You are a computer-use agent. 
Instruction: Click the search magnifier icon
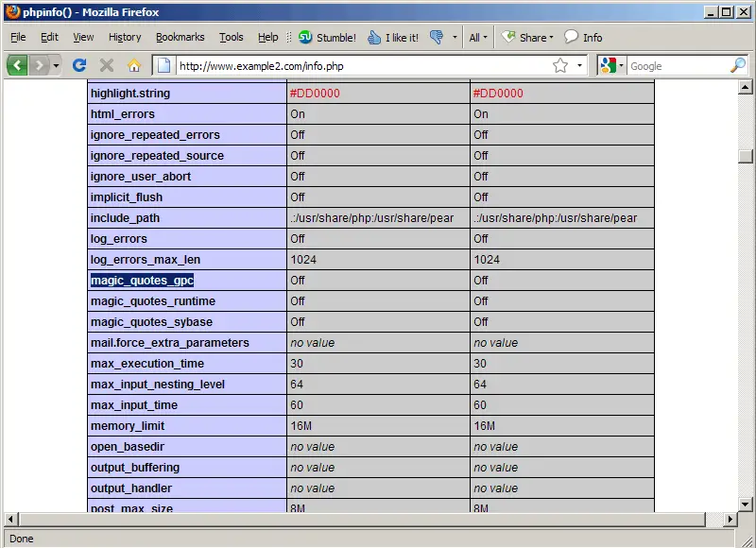pyautogui.click(x=738, y=65)
